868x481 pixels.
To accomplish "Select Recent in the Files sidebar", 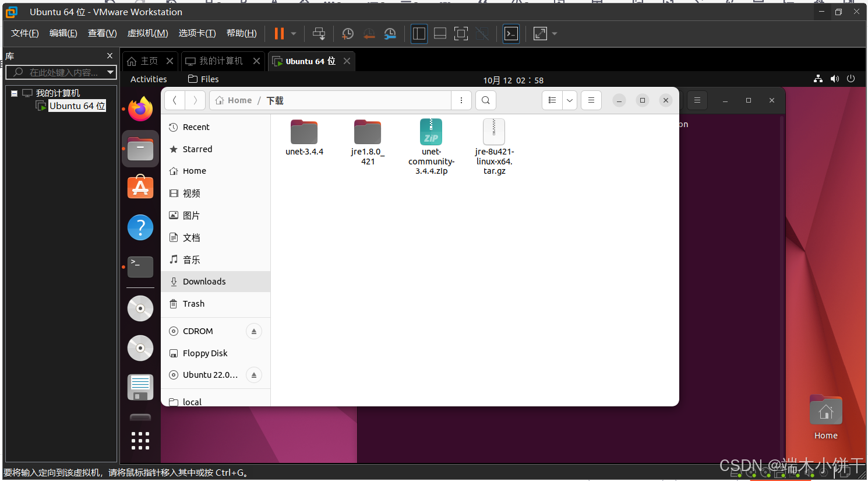I will click(x=216, y=127).
